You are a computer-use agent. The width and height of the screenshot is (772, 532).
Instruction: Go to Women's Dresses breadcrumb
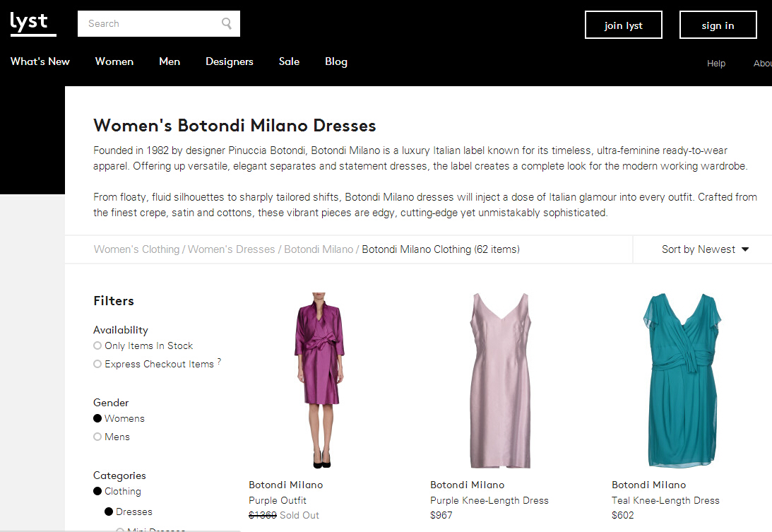[232, 249]
